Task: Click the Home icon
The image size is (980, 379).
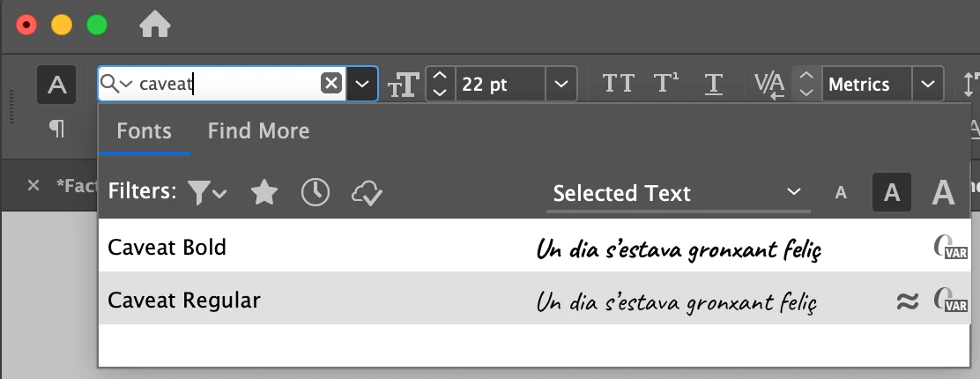Action: coord(155,26)
